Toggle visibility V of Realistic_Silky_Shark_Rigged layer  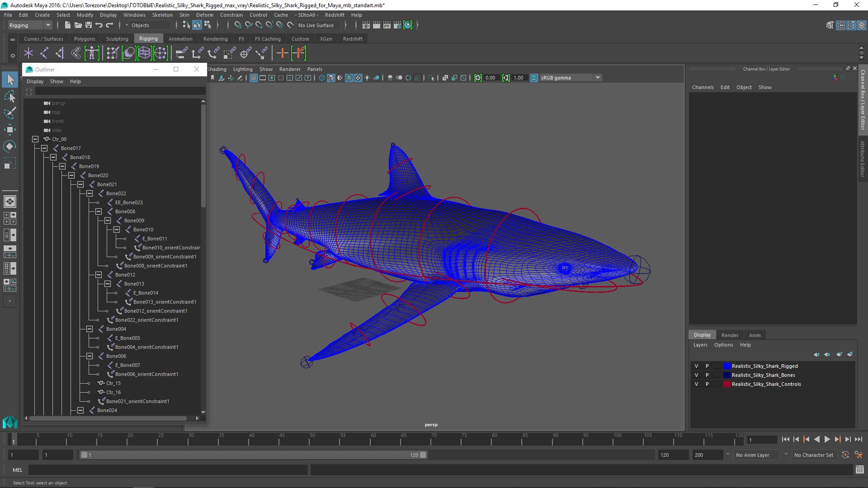pyautogui.click(x=696, y=366)
